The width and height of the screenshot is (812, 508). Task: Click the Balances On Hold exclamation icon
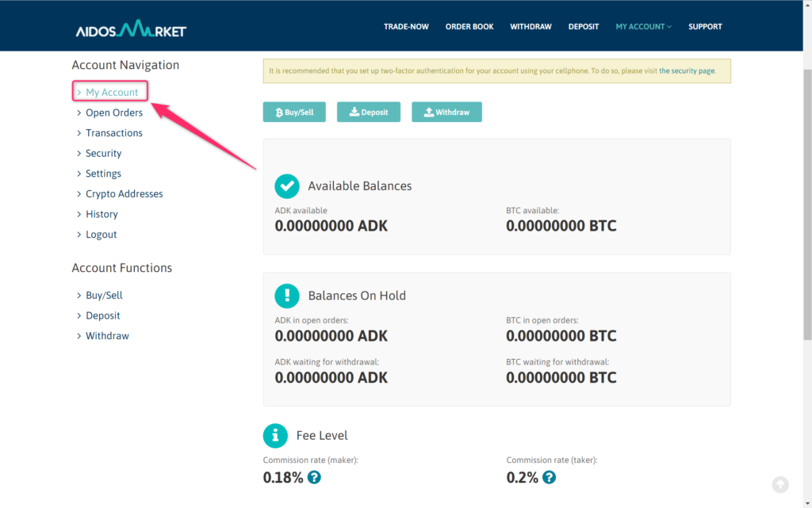(286, 296)
